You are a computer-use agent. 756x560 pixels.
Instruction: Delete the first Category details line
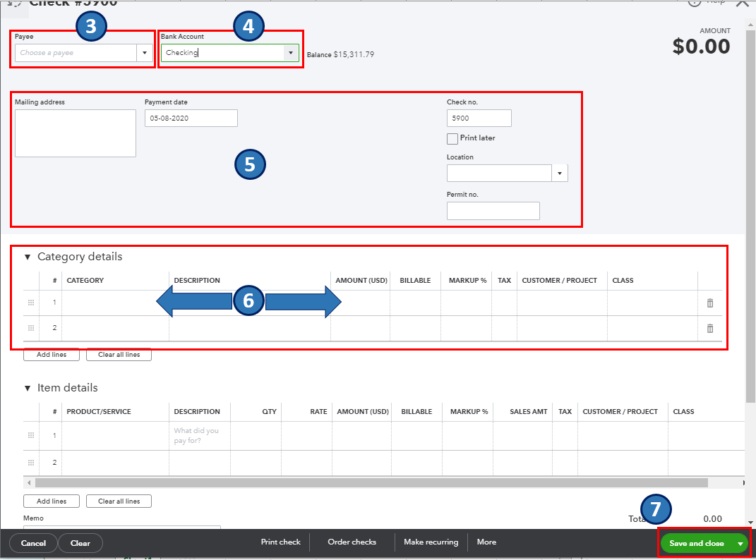[709, 303]
